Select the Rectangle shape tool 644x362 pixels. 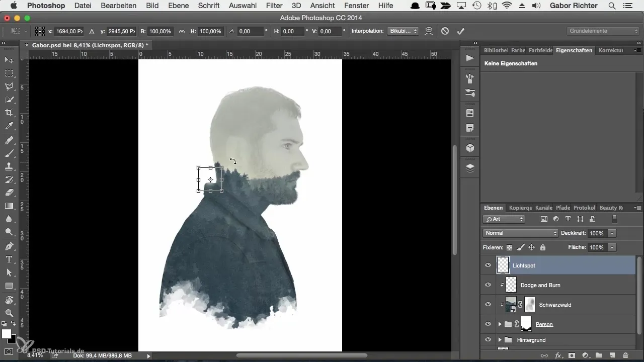point(9,286)
